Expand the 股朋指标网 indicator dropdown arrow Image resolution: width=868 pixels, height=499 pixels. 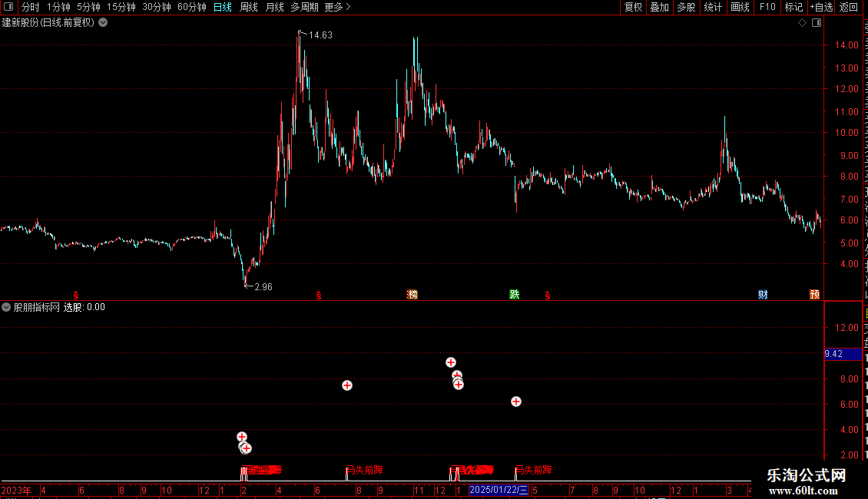click(x=6, y=307)
